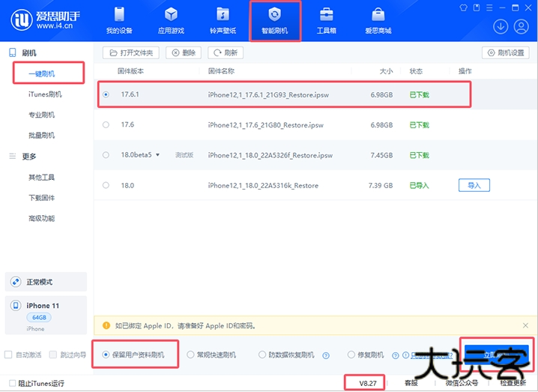Click the 状态 column header
This screenshot has width=538, height=392.
(416, 71)
